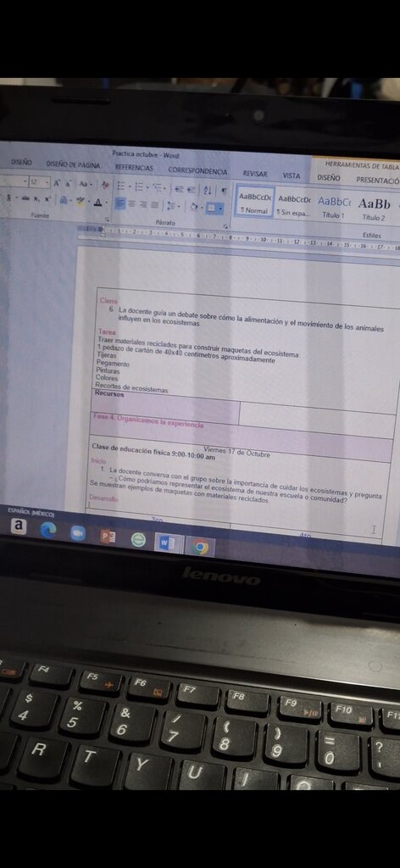
Task: Apply the Título 1 style
Action: (334, 207)
